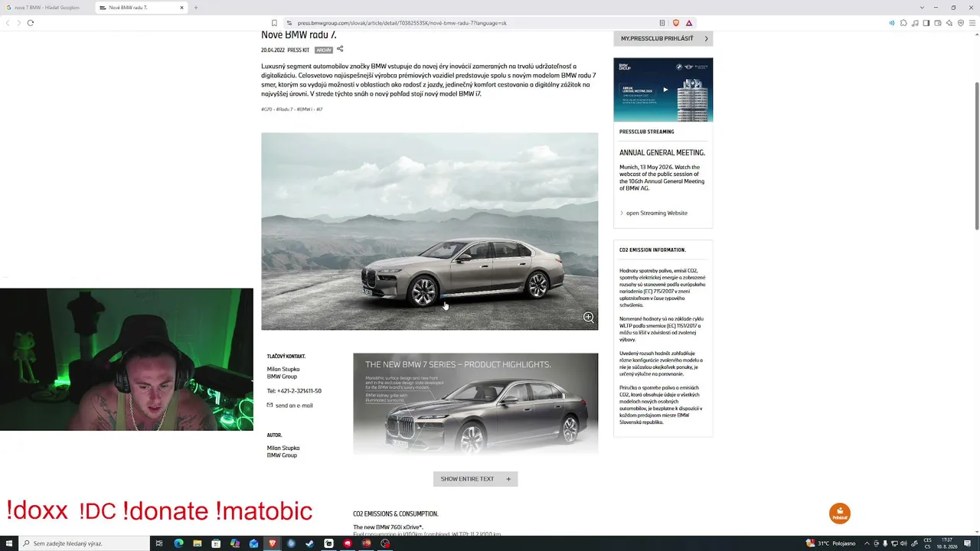Follow the 'open Streaming Website' link
980x551 pixels.
(x=656, y=213)
